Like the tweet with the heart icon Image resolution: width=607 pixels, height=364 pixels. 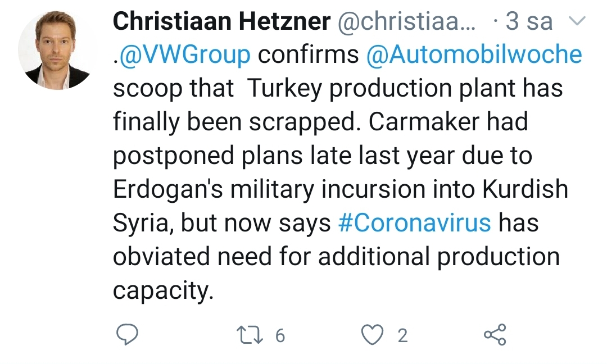click(x=371, y=335)
